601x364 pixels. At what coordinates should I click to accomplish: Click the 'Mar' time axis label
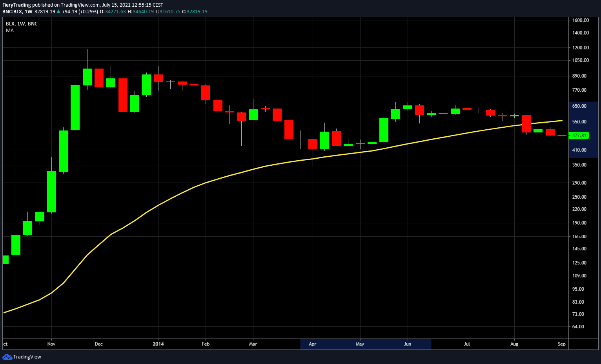pos(253,344)
